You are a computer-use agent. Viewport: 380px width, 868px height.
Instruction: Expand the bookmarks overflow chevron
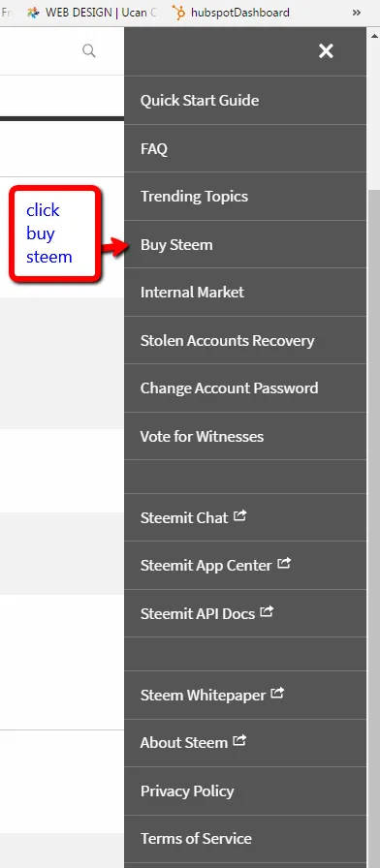point(357,13)
